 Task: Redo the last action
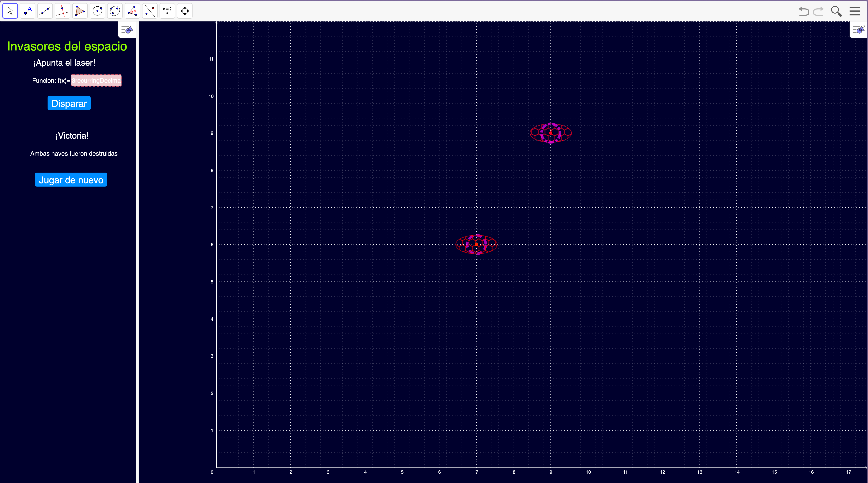818,11
